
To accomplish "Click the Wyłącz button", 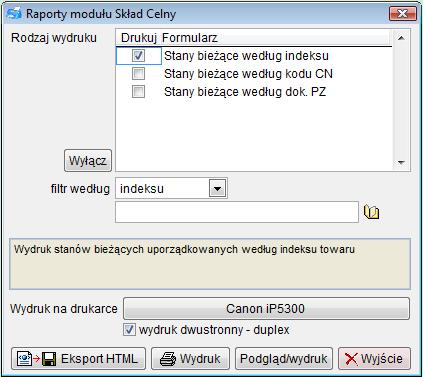I will click(x=88, y=161).
